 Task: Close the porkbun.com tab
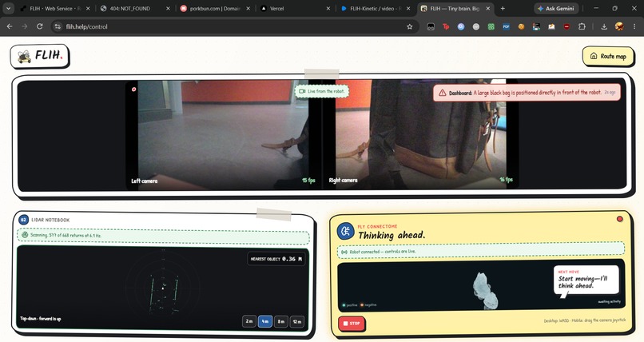(x=248, y=8)
